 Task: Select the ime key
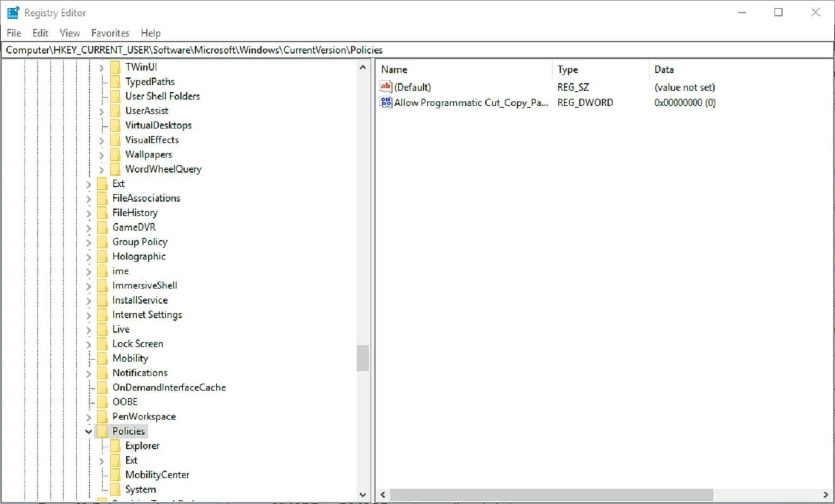120,271
